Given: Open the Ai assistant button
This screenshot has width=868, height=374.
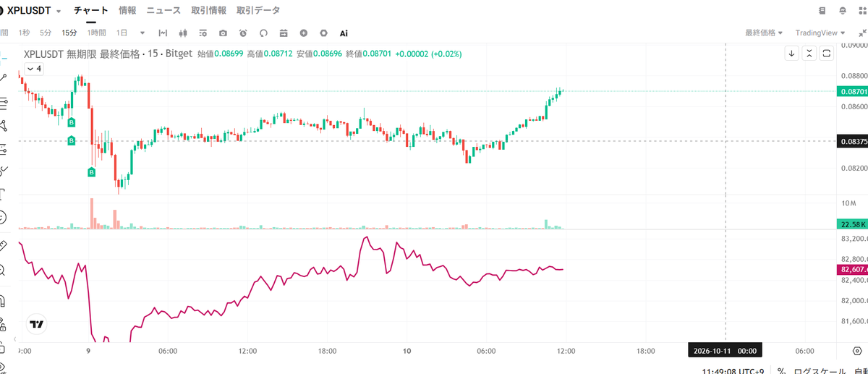Looking at the screenshot, I should coord(344,33).
